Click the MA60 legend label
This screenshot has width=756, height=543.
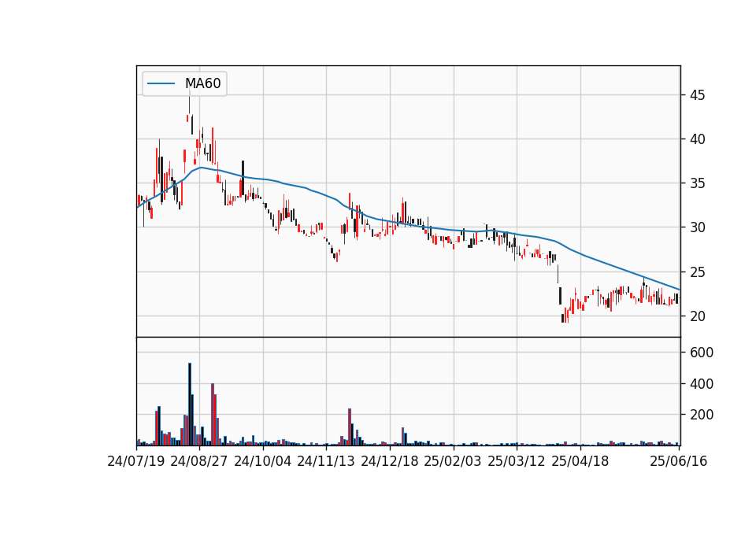202,83
